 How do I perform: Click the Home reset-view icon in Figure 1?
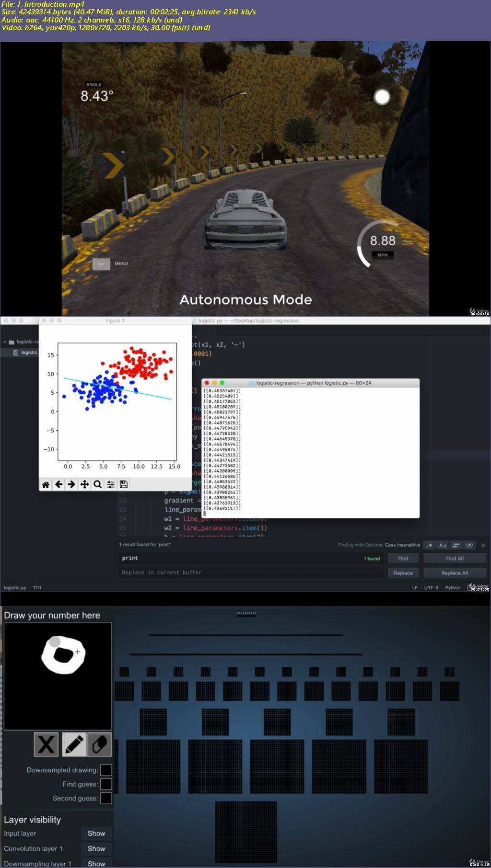coord(46,484)
